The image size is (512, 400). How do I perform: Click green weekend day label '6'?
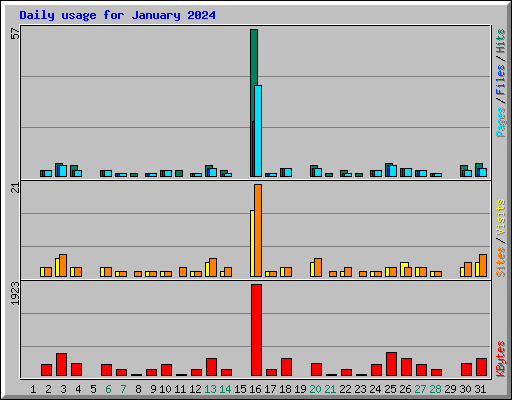[x=108, y=389]
